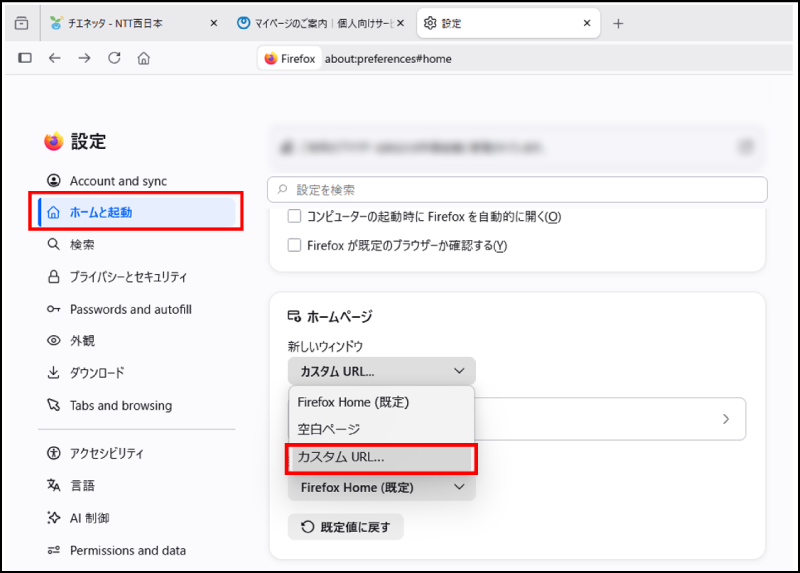
Task: Open the 言語 settings category
Action: 137,485
